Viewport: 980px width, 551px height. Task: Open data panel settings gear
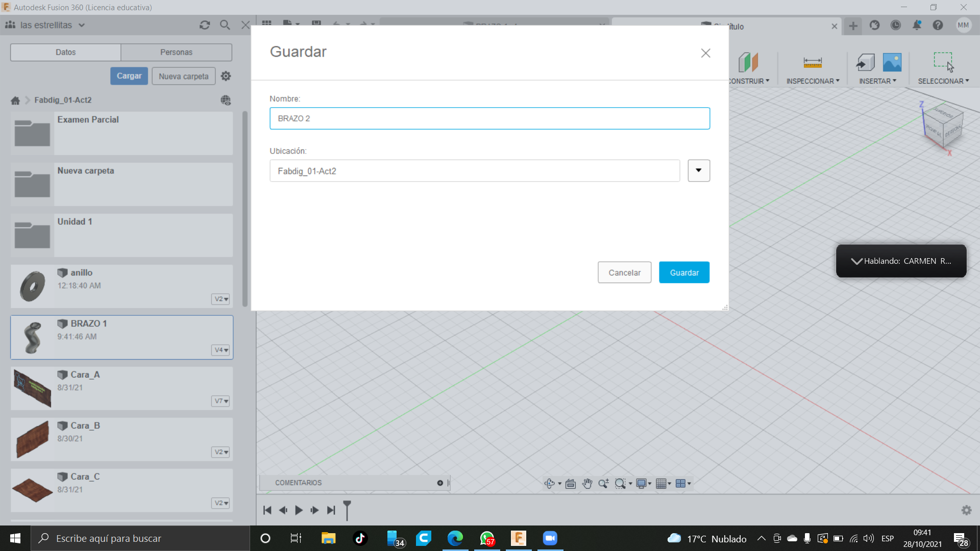click(x=226, y=76)
